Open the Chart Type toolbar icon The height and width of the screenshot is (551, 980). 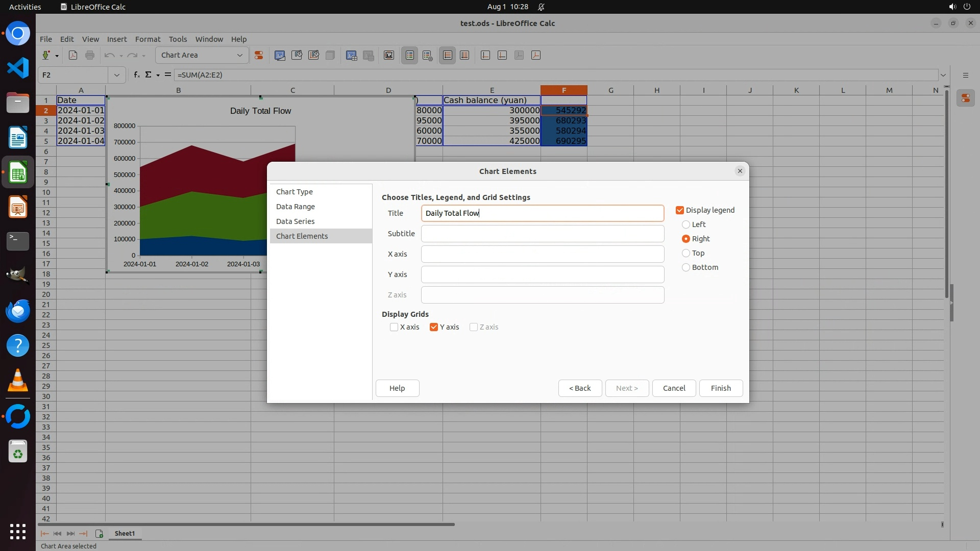(x=280, y=55)
